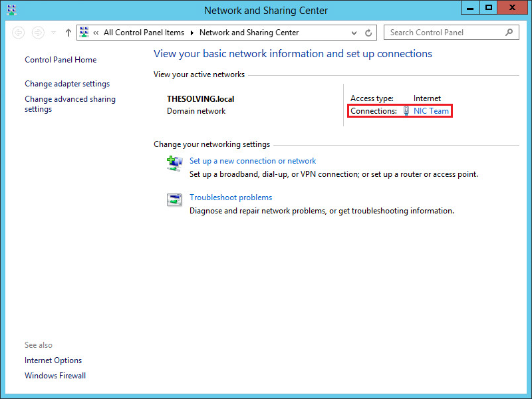Screen dimensions: 532x399
Task: Click the Back navigation arrow button
Action: pos(19,33)
